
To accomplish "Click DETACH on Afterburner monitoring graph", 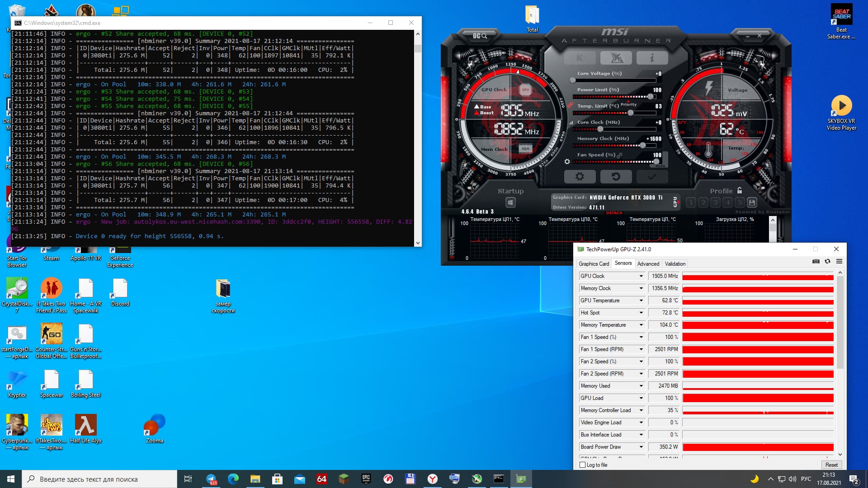I will tap(614, 213).
